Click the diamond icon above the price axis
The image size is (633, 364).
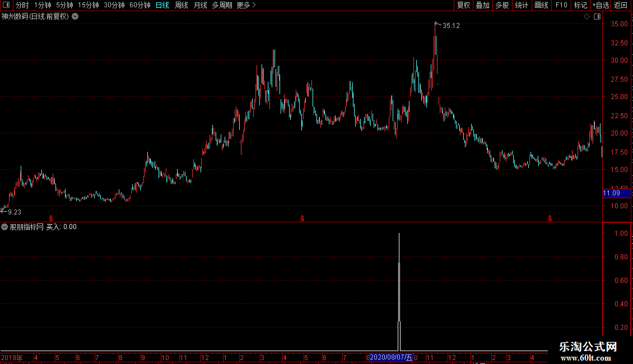587,17
